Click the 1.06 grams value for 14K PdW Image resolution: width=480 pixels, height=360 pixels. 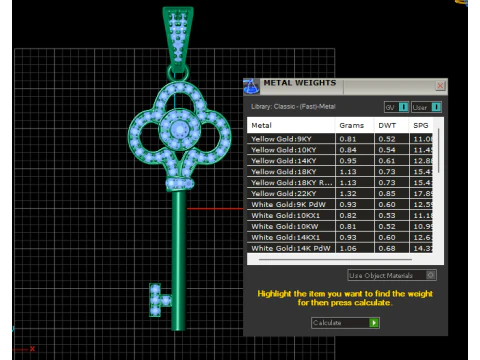348,249
